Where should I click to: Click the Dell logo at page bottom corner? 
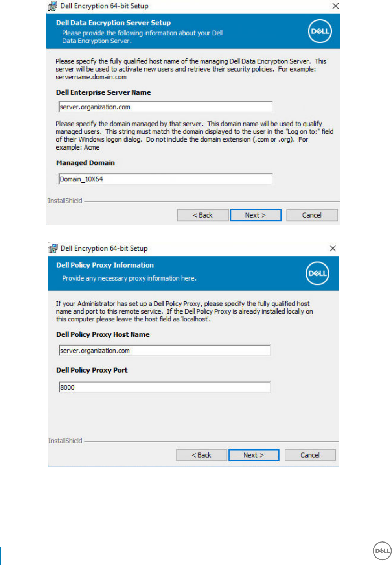(382, 551)
